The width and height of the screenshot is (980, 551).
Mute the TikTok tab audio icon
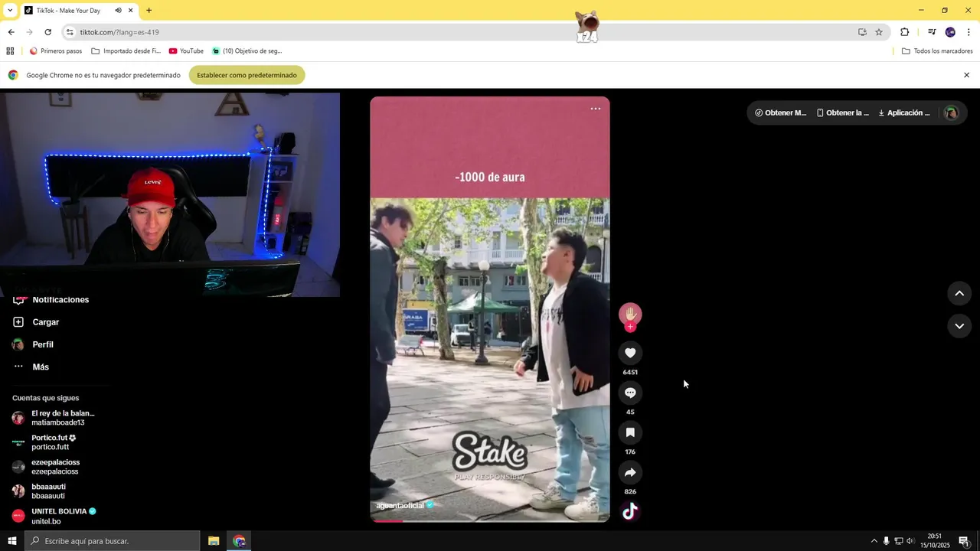(x=118, y=11)
